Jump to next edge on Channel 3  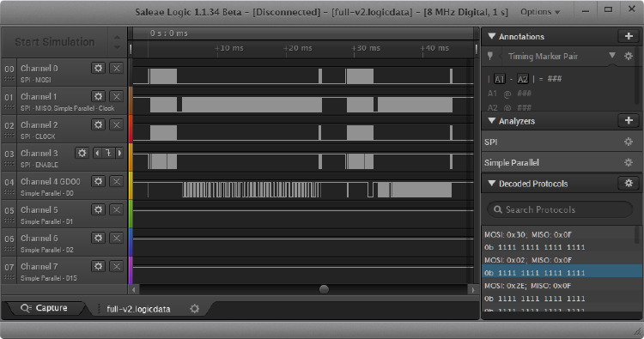tap(120, 153)
